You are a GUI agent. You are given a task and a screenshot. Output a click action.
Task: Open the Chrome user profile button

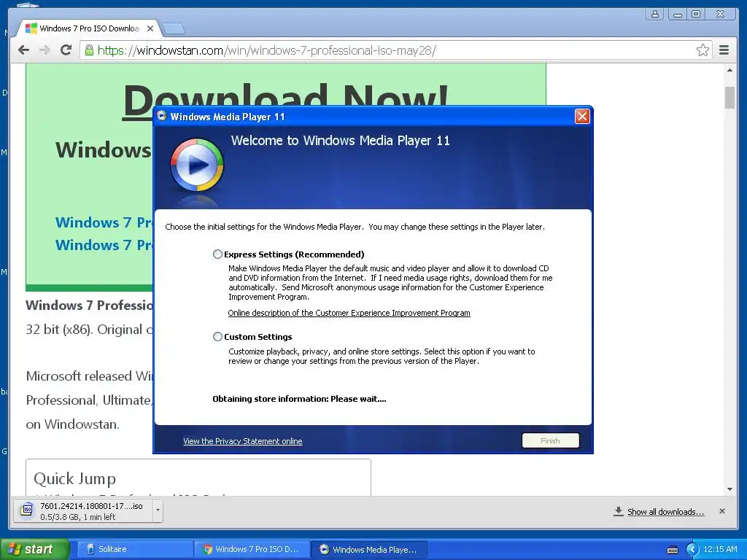pyautogui.click(x=655, y=14)
